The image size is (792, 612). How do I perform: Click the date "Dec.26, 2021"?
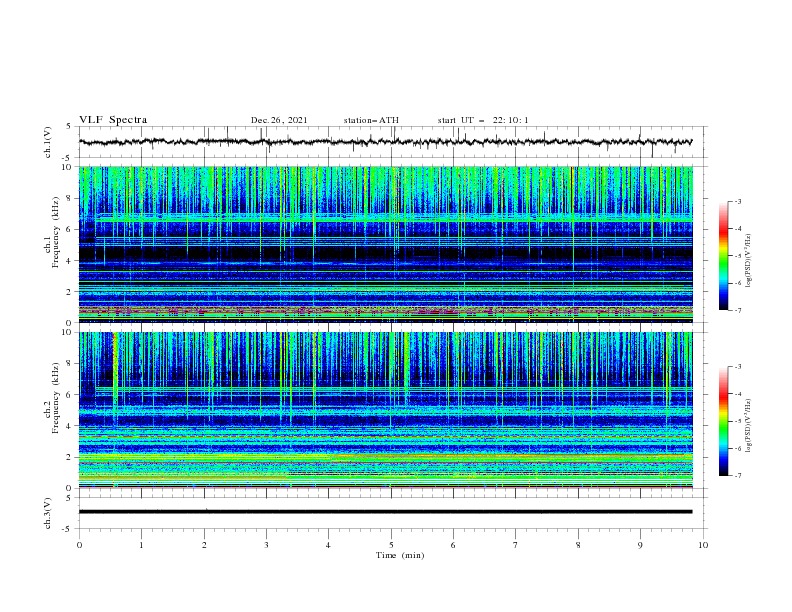pos(279,120)
